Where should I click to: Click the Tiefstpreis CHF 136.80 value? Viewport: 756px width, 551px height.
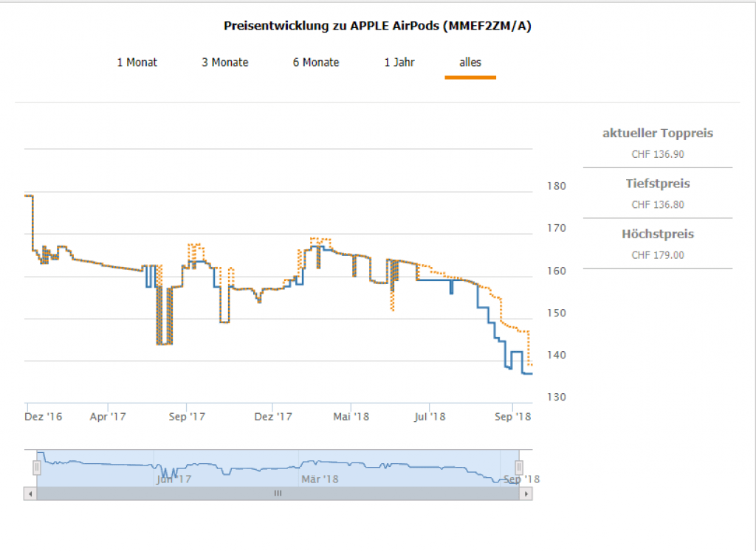[x=658, y=205]
